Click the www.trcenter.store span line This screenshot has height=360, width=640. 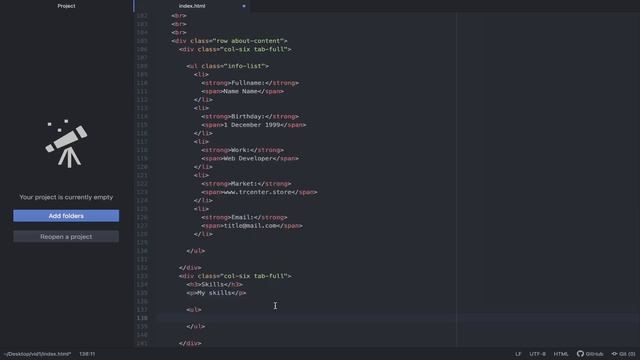click(259, 192)
